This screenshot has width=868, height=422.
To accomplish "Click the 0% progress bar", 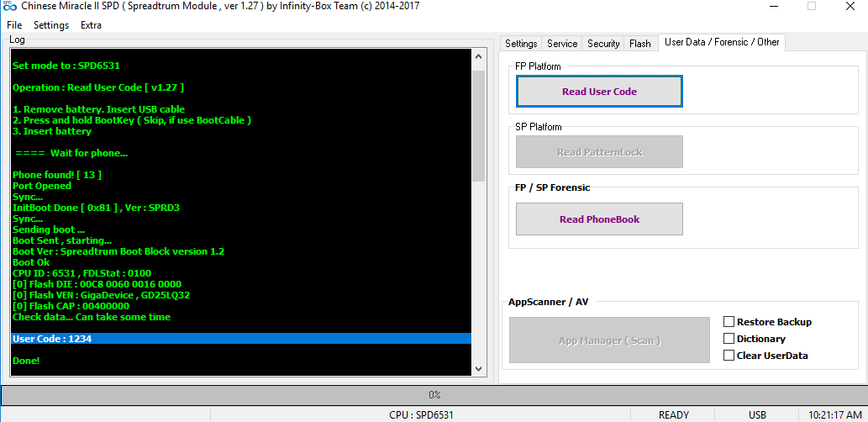I will (434, 395).
